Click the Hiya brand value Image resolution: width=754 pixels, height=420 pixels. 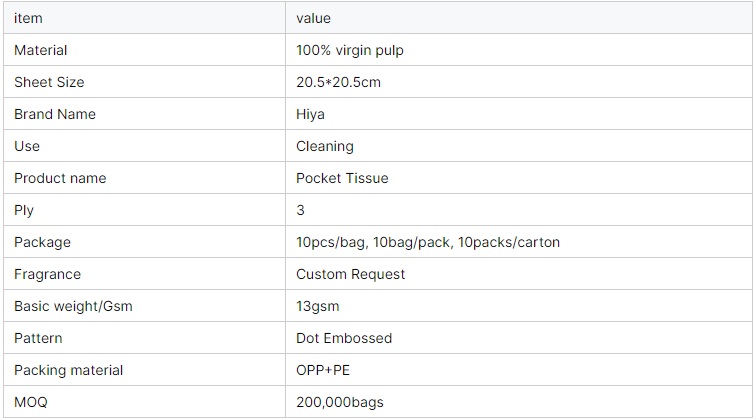point(310,115)
